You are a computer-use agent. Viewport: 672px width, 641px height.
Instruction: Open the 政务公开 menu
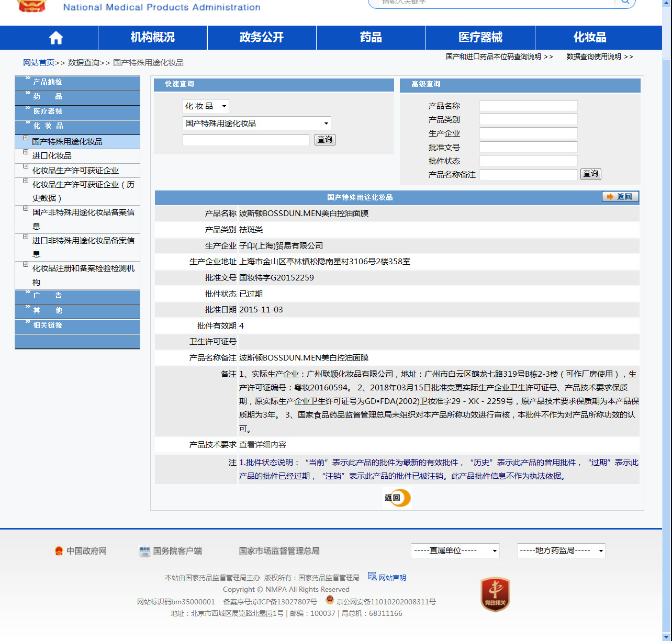tap(262, 38)
